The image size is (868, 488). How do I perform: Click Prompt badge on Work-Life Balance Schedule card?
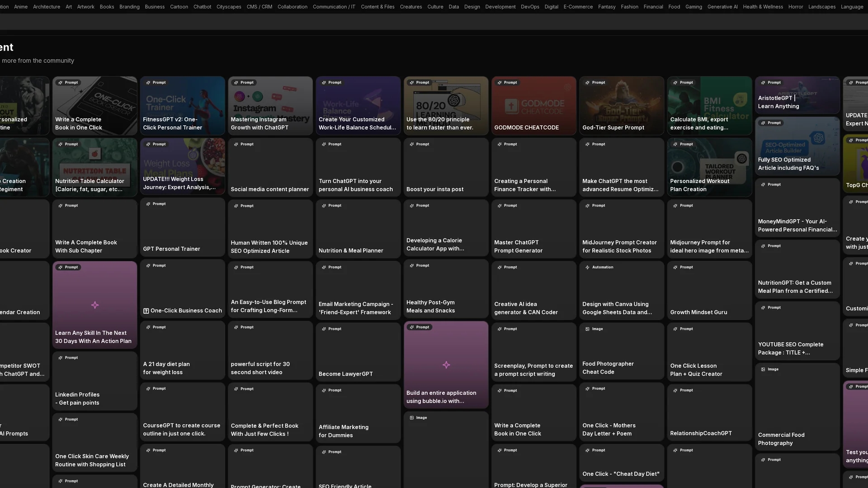(331, 83)
